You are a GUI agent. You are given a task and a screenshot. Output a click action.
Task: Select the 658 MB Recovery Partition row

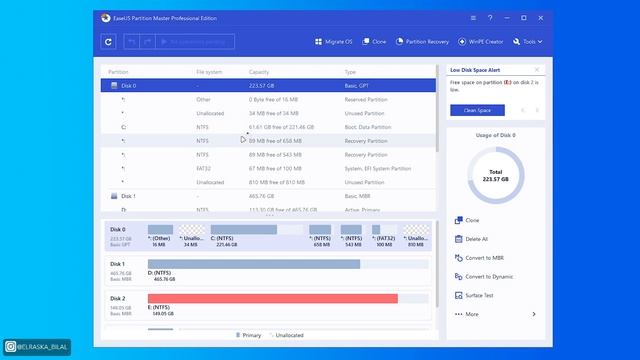pyautogui.click(x=268, y=141)
